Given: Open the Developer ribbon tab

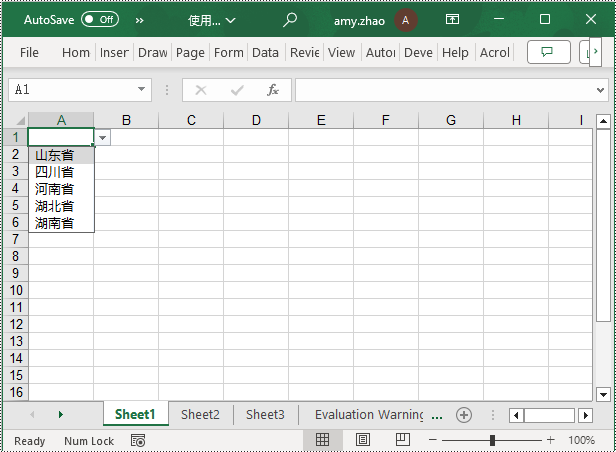Looking at the screenshot, I should (x=418, y=53).
